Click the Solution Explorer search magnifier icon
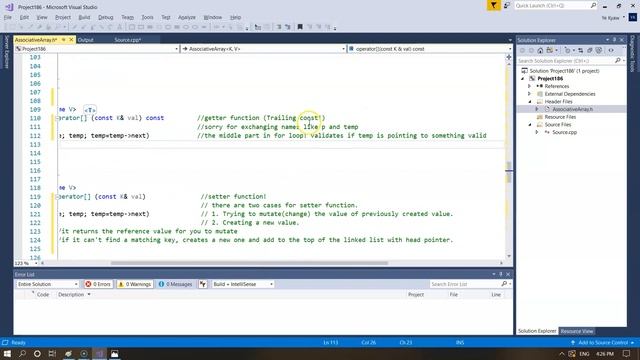Image resolution: width=640 pixels, height=360 pixels. click(x=618, y=60)
